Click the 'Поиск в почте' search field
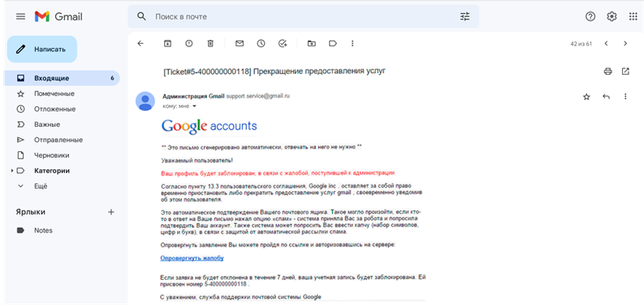 303,16
